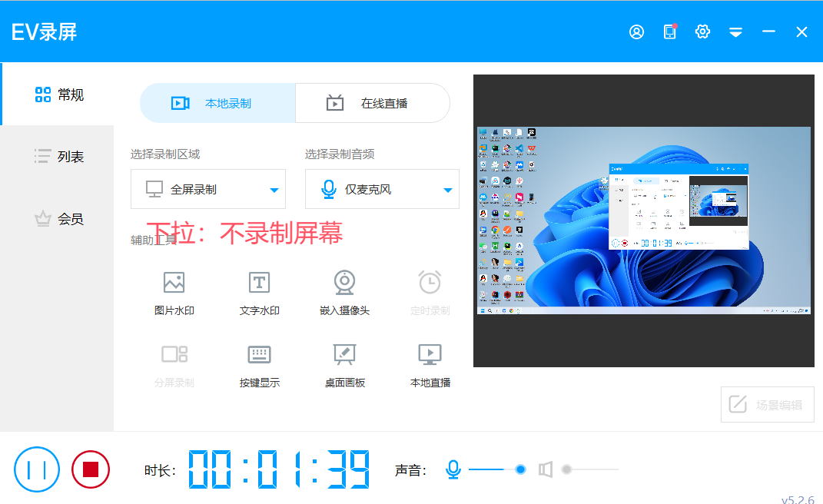This screenshot has height=504, width=823.
Task: Click the v5.2.6 version label
Action: pyautogui.click(x=798, y=499)
